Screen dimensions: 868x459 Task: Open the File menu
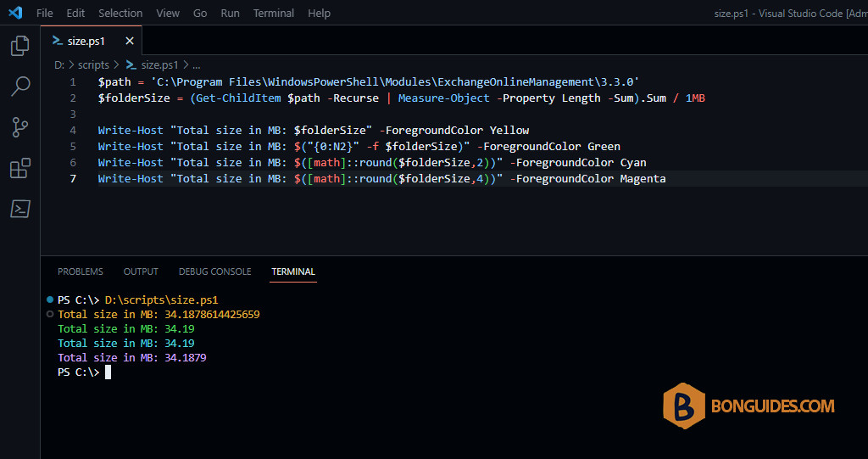(x=44, y=13)
